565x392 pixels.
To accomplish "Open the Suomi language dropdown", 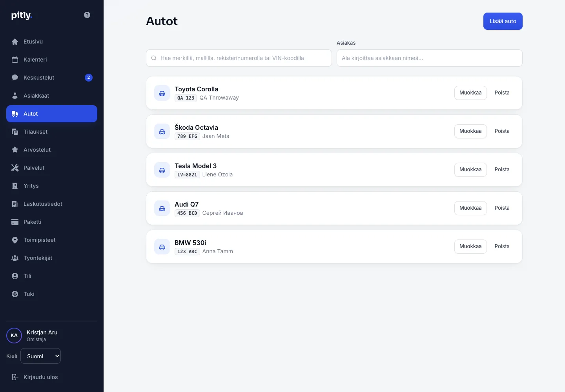I will click(41, 356).
